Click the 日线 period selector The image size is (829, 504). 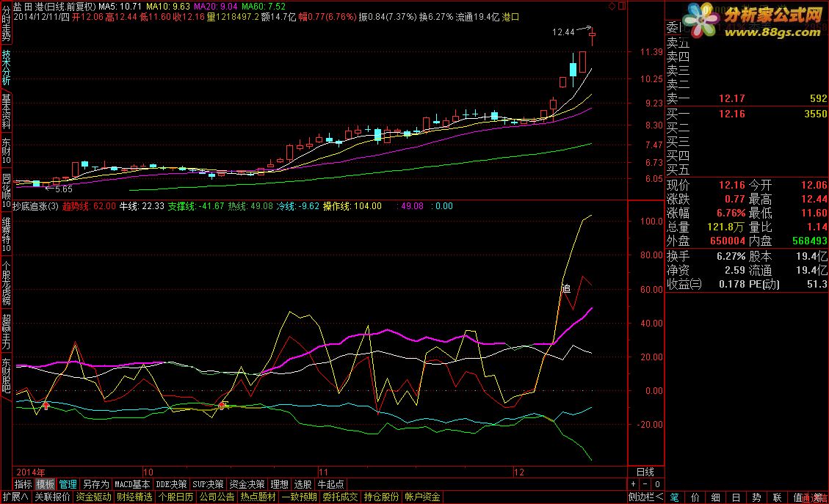pos(645,472)
